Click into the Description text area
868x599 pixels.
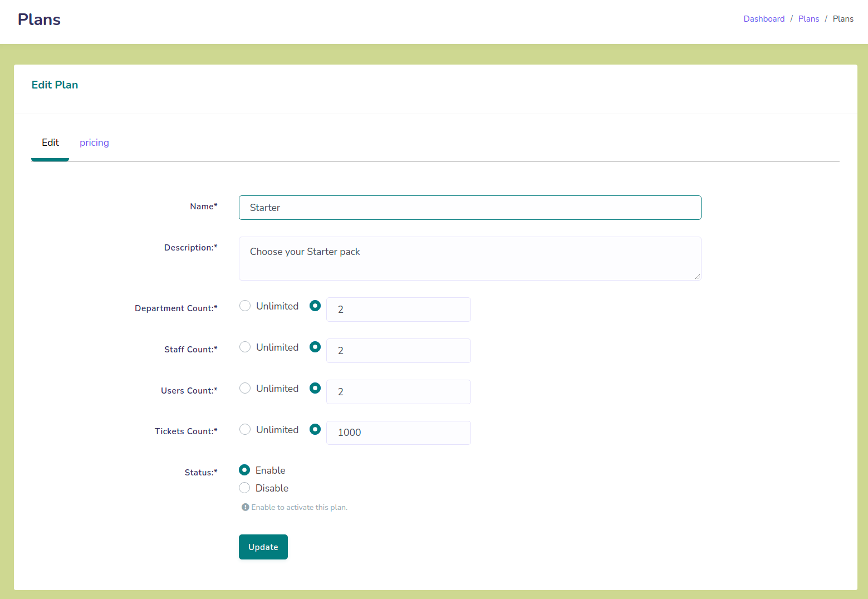pos(469,258)
